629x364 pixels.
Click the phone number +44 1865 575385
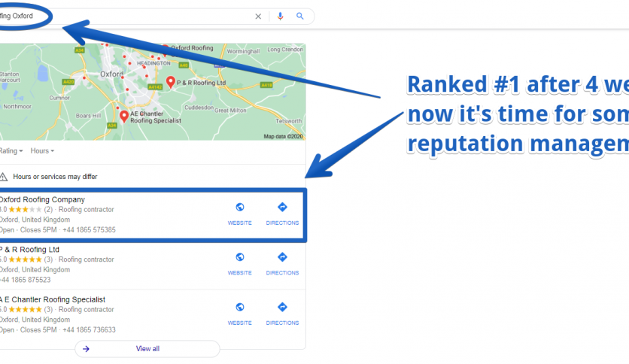89,230
